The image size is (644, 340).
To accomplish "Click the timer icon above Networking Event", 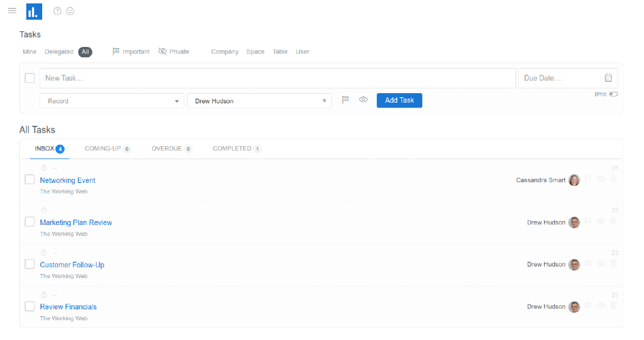I will (44, 168).
